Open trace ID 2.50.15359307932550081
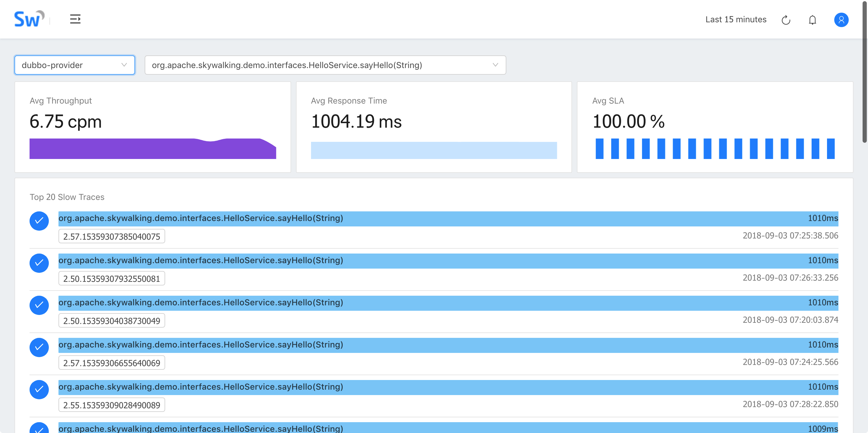Image resolution: width=868 pixels, height=433 pixels. pyautogui.click(x=112, y=279)
